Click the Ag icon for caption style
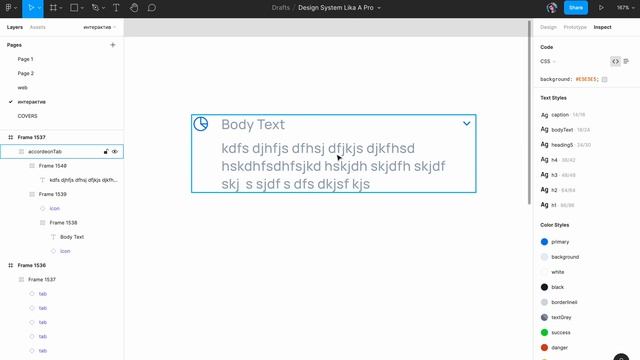Screen dimensions: 640x360 coord(544,115)
